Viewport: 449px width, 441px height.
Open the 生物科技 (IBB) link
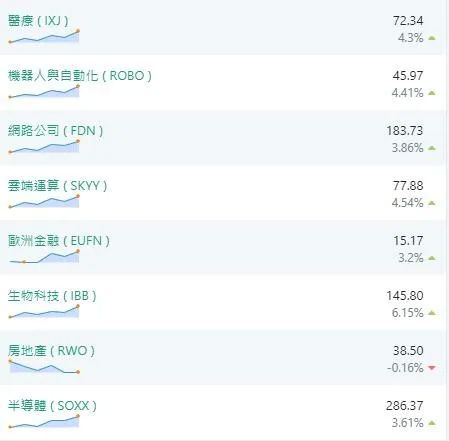52,296
